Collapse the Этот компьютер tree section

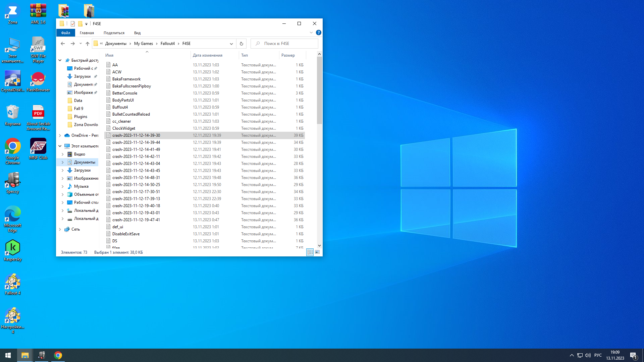tap(60, 146)
